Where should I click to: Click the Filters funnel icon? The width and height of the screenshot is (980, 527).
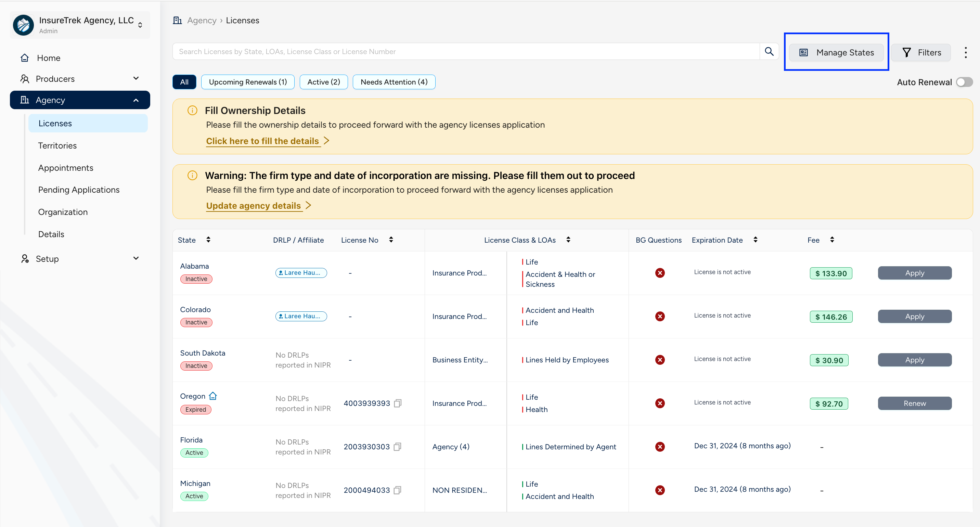coord(907,52)
